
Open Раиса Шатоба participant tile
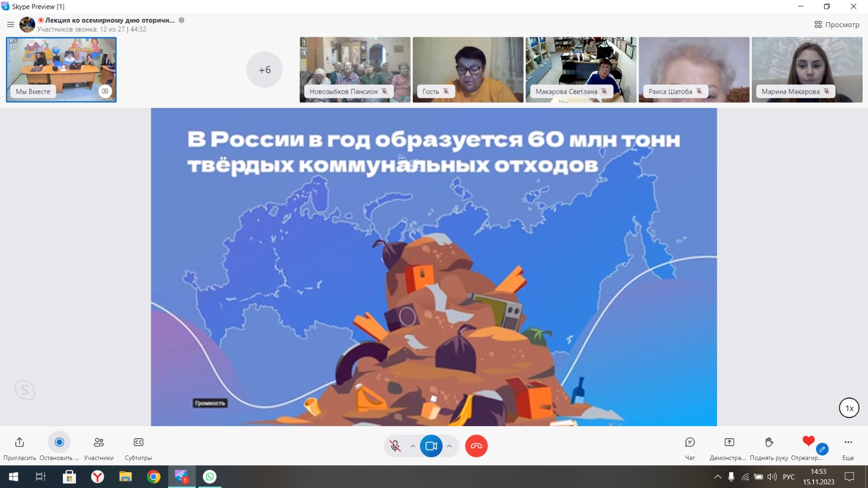(x=694, y=69)
